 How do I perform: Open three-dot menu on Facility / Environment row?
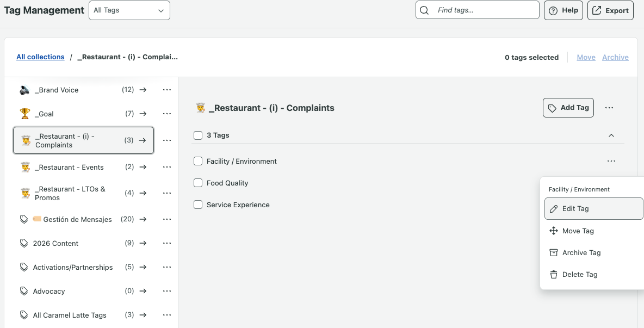click(x=611, y=161)
